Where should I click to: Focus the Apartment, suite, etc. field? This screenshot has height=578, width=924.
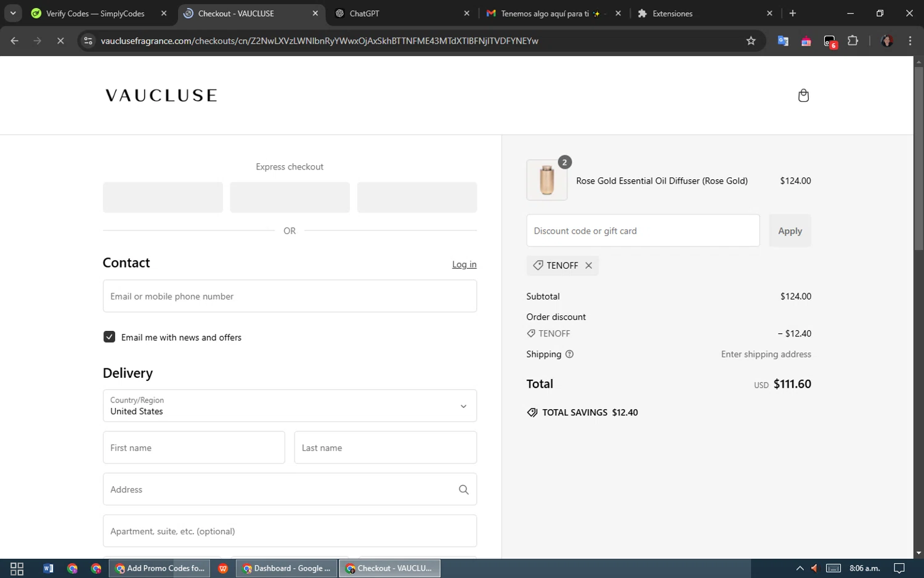click(x=290, y=531)
